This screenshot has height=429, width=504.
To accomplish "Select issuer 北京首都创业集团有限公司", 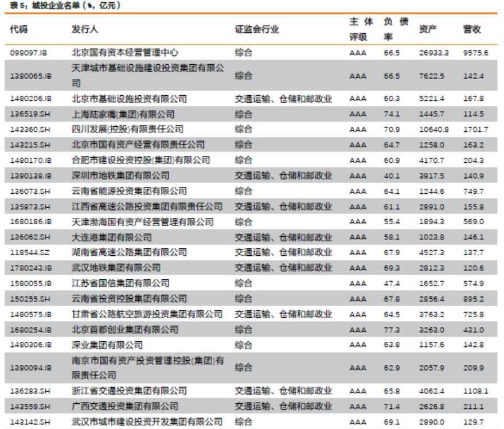I will tap(125, 329).
